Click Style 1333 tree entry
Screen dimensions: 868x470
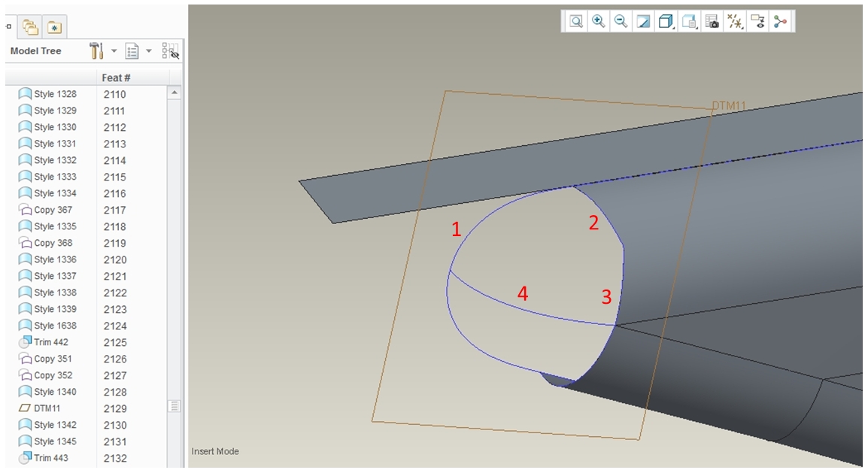47,177
